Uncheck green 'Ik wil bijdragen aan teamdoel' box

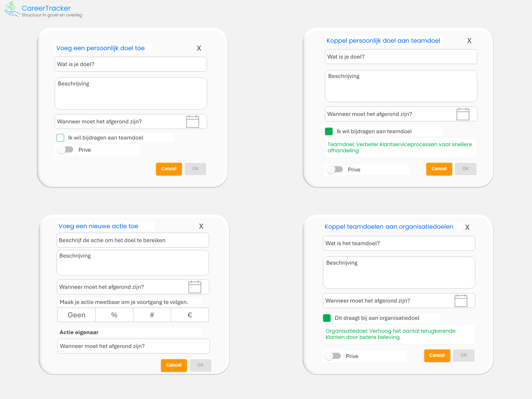329,131
